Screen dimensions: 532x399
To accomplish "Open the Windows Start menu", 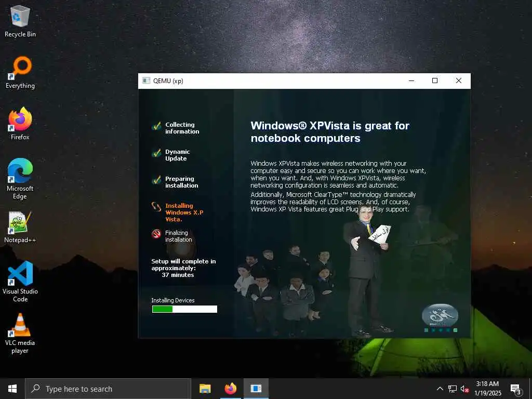I will (x=12, y=389).
